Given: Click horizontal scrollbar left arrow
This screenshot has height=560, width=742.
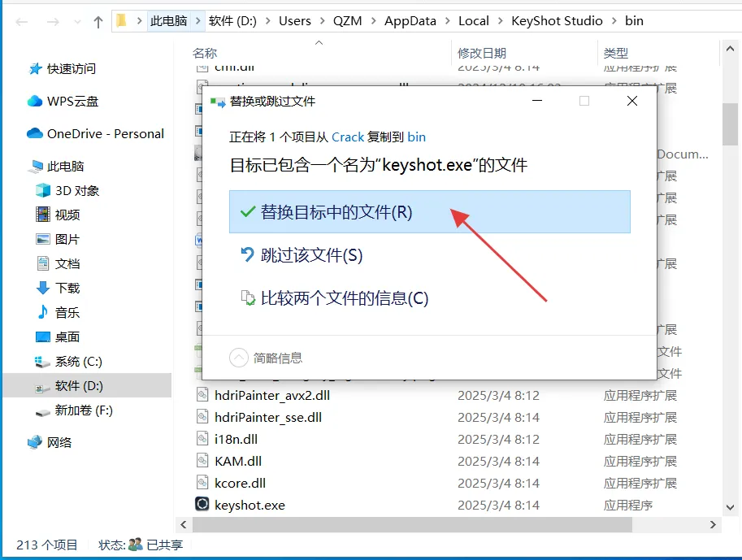Looking at the screenshot, I should point(184,524).
